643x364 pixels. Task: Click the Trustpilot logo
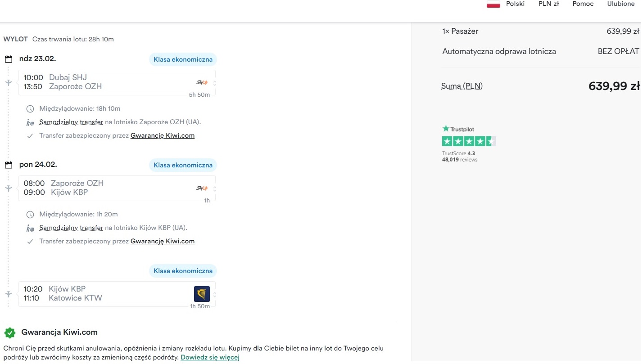tap(458, 129)
